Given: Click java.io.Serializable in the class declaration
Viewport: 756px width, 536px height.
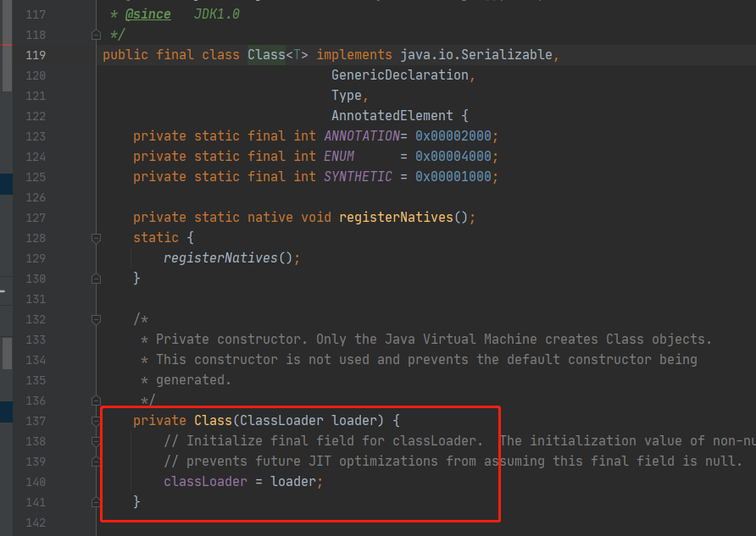Looking at the screenshot, I should [476, 55].
